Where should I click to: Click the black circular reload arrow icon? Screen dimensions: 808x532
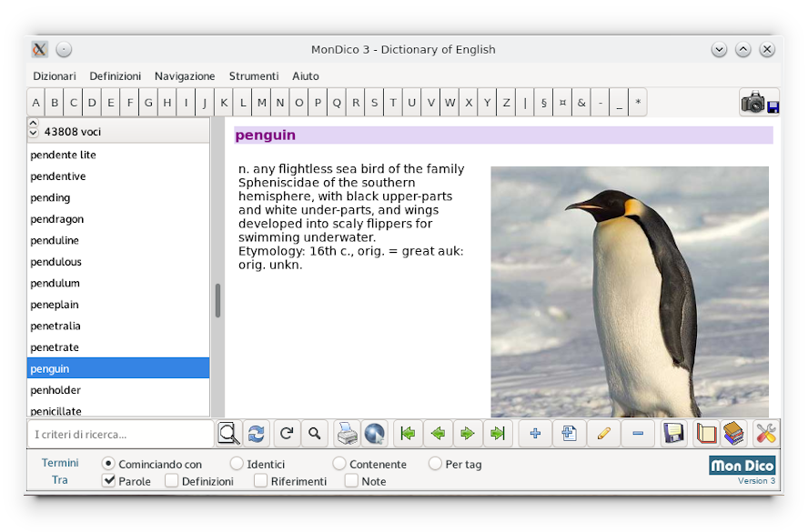pos(287,434)
